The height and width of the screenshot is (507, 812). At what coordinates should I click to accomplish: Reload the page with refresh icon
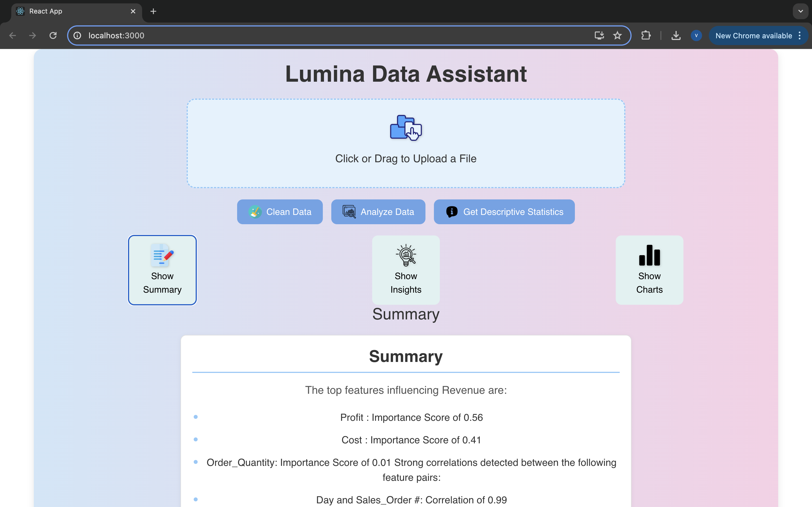tap(53, 35)
